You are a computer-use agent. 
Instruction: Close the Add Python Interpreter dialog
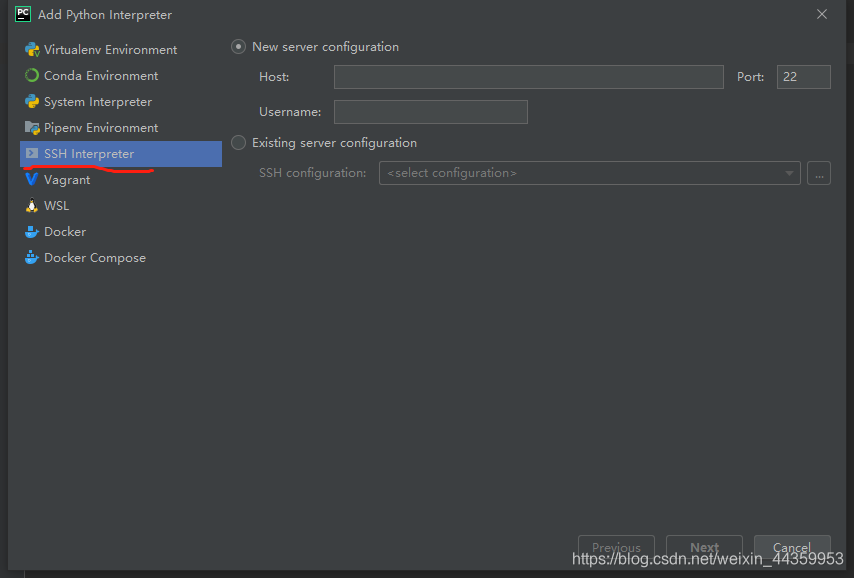pos(821,14)
